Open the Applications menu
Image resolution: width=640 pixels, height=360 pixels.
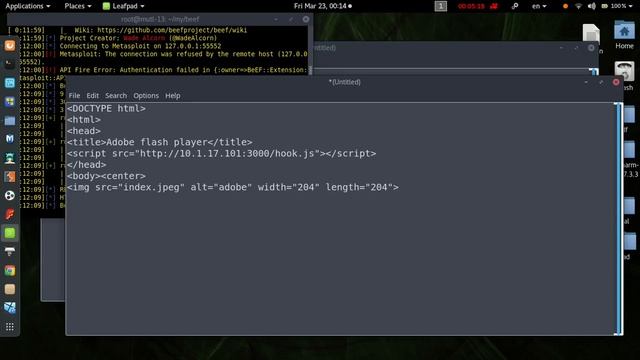[28, 6]
